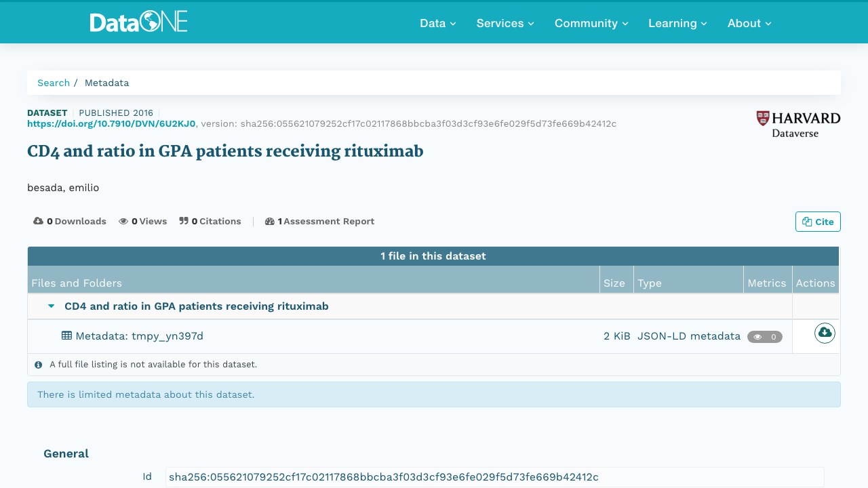Click the table icon beside Metadata: tmpy_yn397d
This screenshot has width=868, height=488.
click(x=66, y=335)
